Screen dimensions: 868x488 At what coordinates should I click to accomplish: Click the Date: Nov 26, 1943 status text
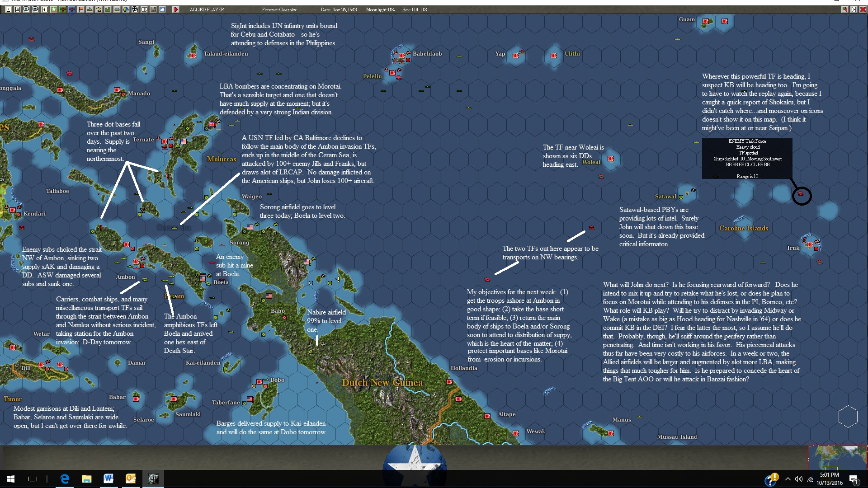tap(339, 9)
